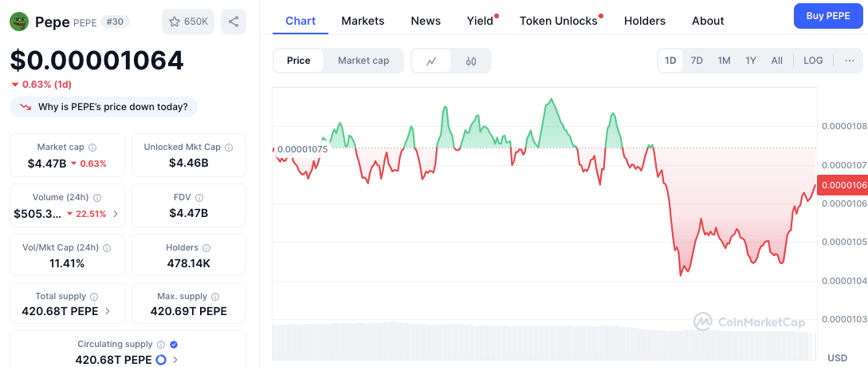Click the Buy PEPE button
868x367 pixels.
coord(827,16)
